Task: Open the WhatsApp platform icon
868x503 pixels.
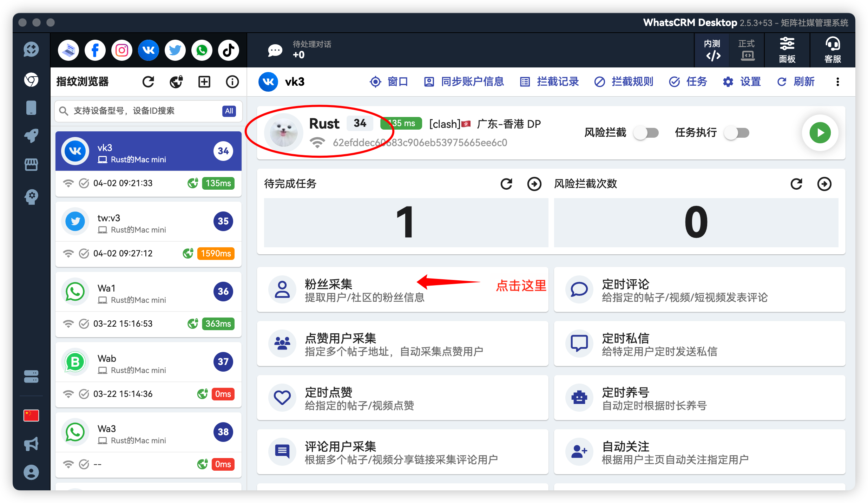Action: [x=202, y=50]
